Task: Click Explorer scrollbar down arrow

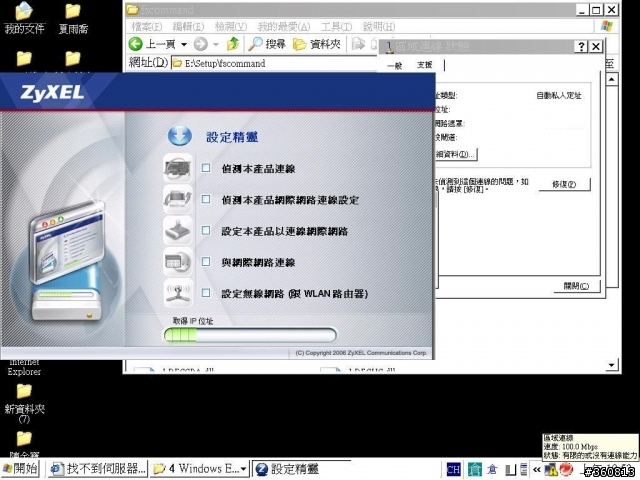Action: [x=611, y=364]
